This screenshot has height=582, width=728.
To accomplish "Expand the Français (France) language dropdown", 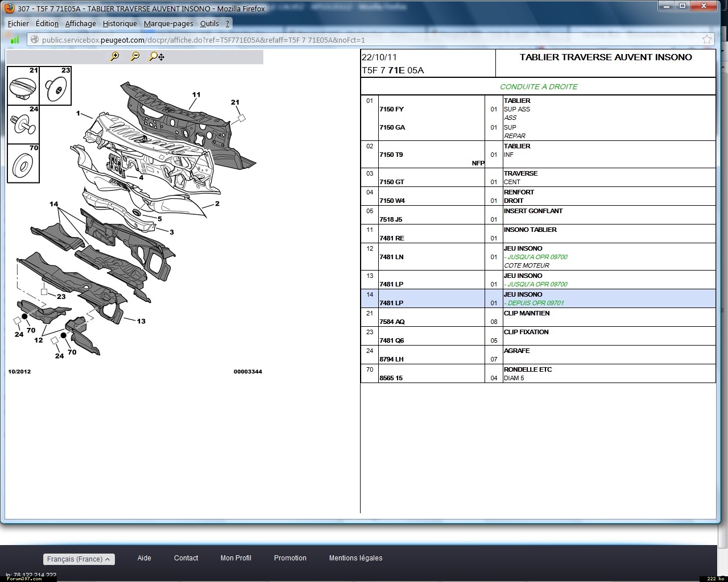I will click(x=79, y=559).
